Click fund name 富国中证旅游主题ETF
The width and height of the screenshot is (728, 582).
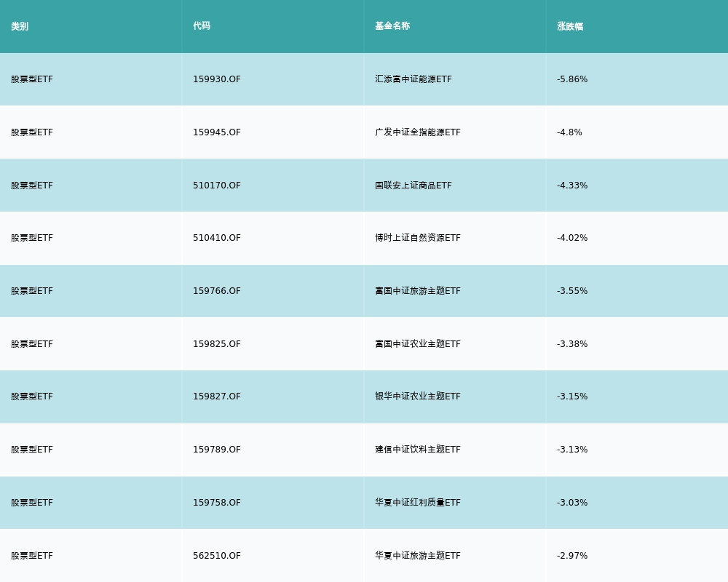[x=418, y=291]
